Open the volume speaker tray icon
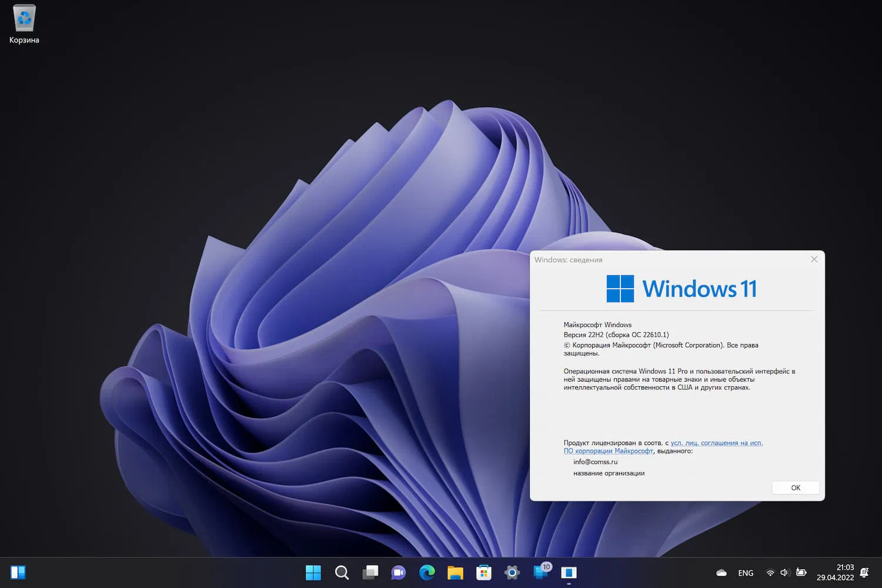 tap(784, 573)
